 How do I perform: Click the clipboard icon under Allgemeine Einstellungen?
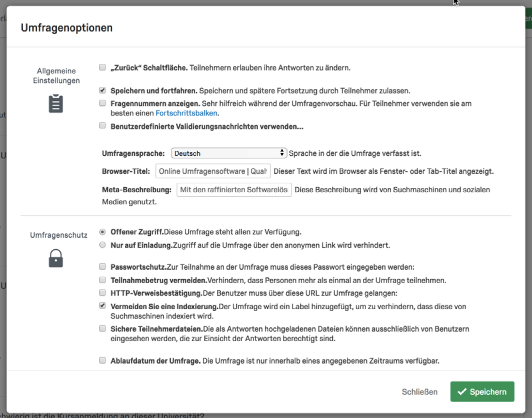point(56,103)
